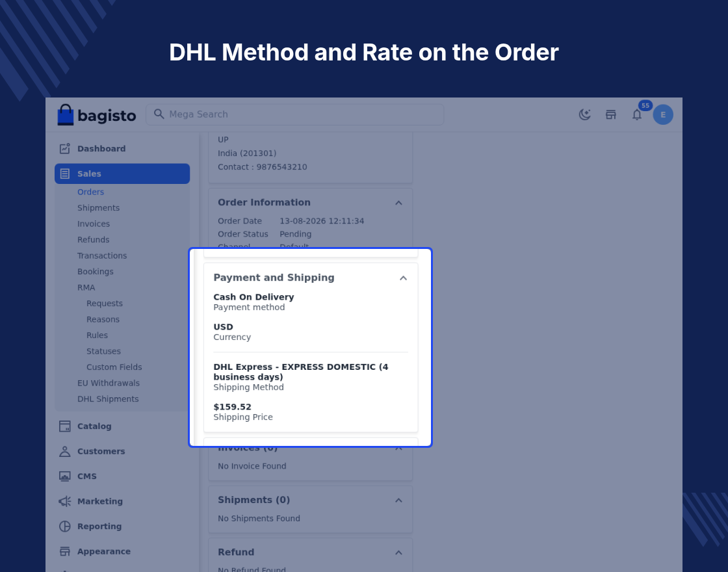Click the Dashboard sidebar icon
Viewport: 728px width, 572px height.
click(64, 149)
